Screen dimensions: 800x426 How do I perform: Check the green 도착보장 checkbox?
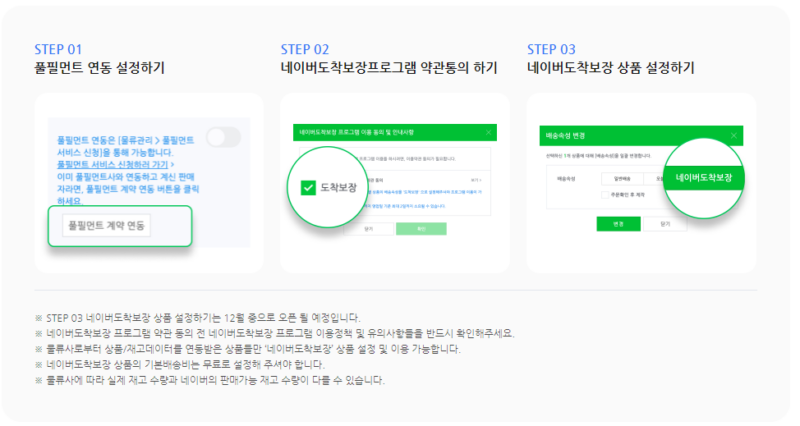(307, 187)
